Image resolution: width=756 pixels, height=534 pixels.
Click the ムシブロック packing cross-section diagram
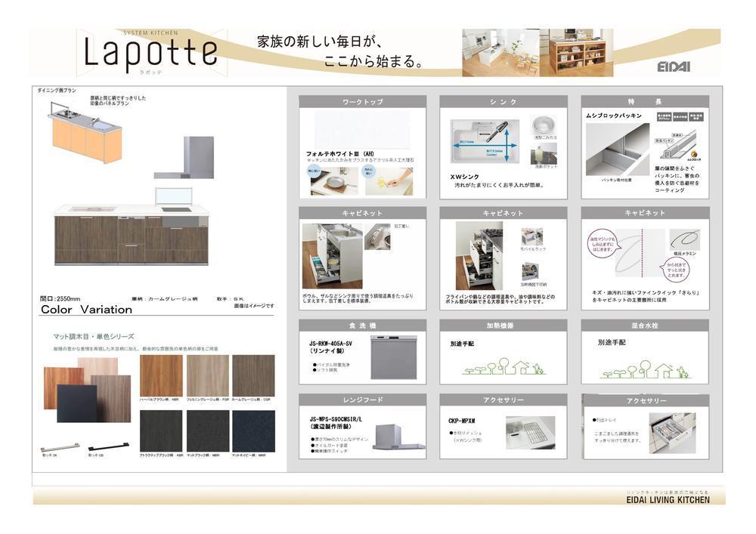[x=677, y=146]
